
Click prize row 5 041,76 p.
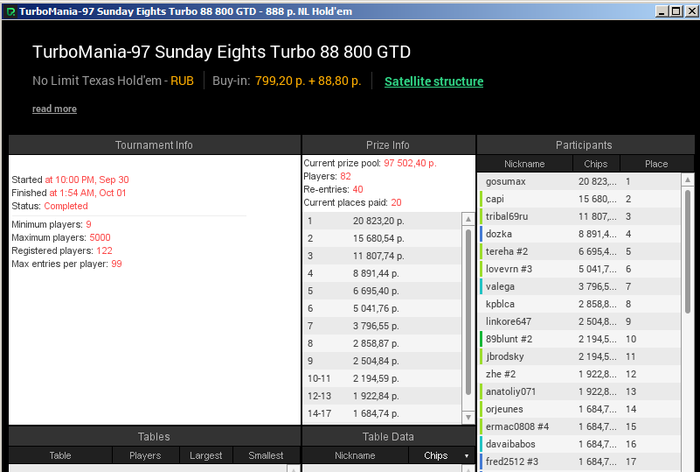coord(383,308)
